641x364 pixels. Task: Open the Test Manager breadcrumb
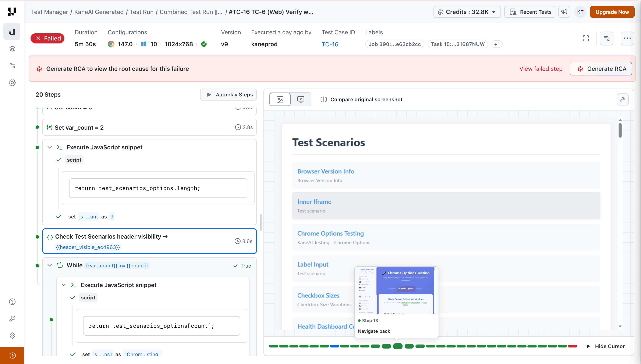pyautogui.click(x=50, y=12)
